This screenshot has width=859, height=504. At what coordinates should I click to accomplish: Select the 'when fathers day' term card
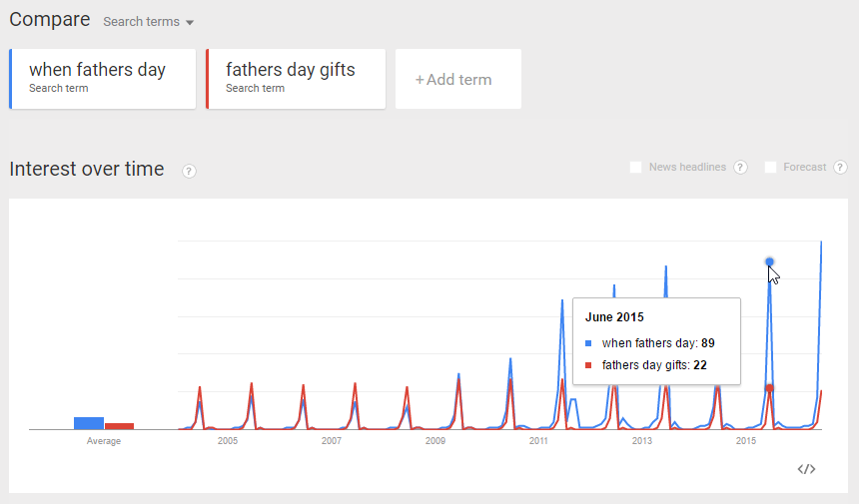tap(103, 79)
